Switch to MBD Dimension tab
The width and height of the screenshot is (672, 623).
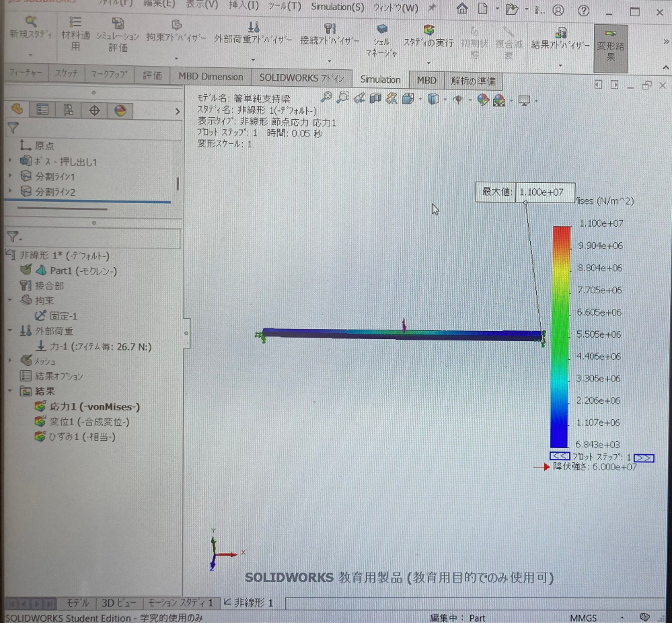click(x=211, y=77)
